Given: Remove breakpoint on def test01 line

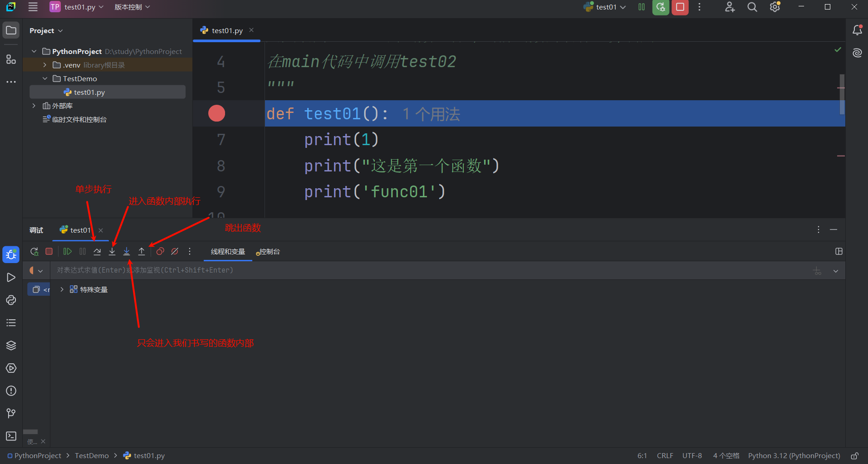Looking at the screenshot, I should (216, 113).
